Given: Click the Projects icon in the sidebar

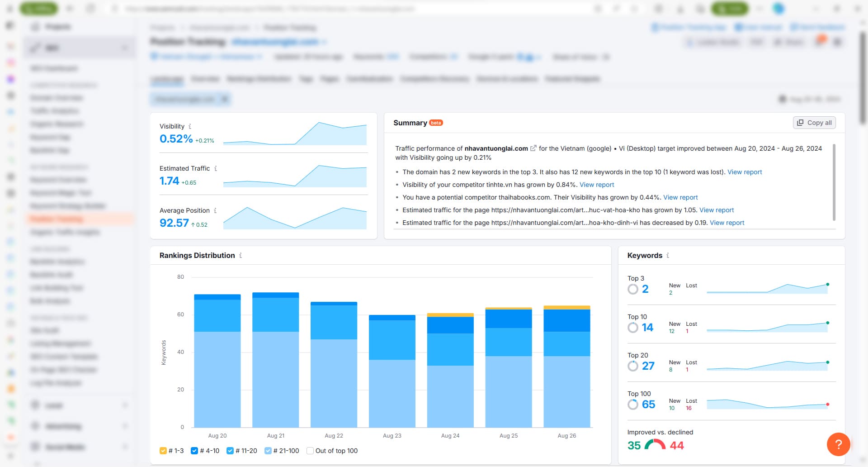Looking at the screenshot, I should click(35, 27).
